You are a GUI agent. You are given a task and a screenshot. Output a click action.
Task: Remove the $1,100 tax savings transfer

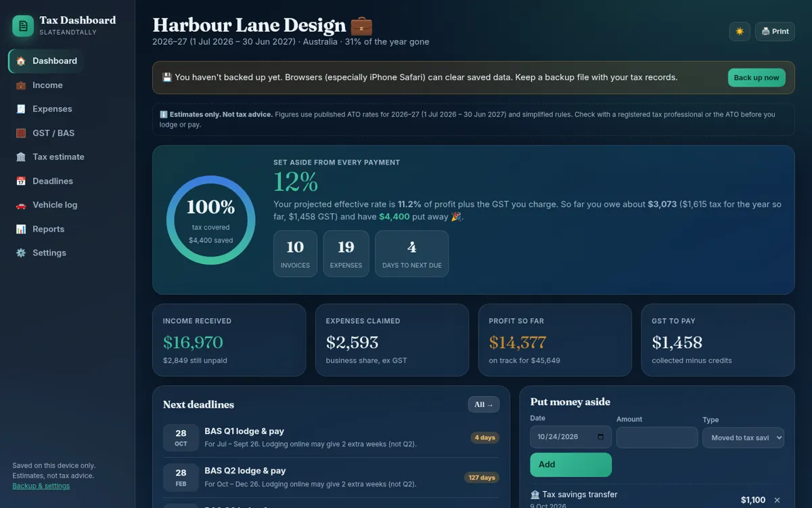click(x=777, y=501)
